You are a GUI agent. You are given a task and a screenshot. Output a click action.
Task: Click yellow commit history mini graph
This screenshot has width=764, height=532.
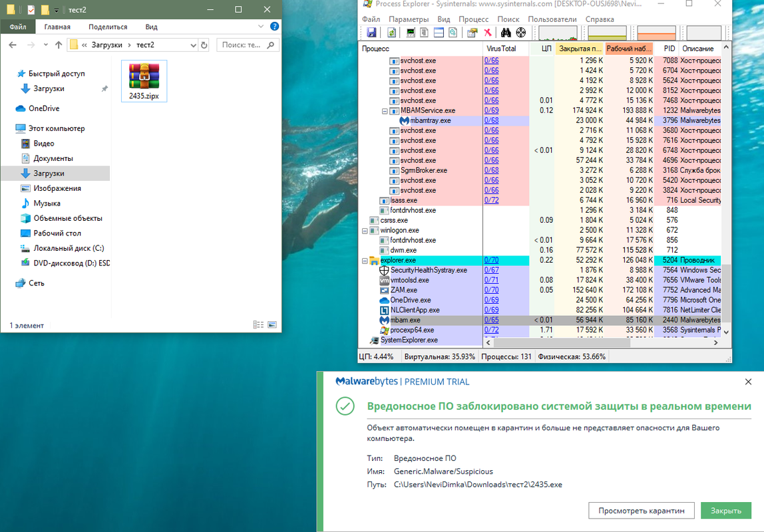click(x=607, y=33)
